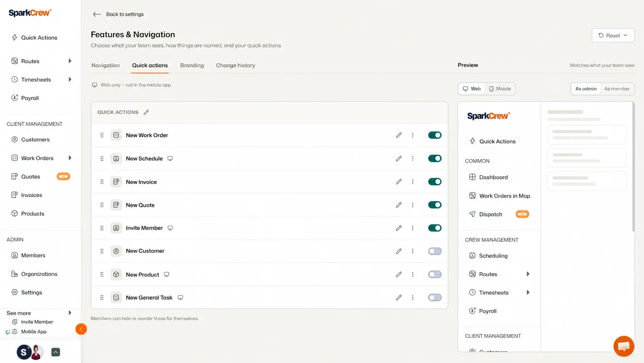This screenshot has width=644, height=363.
Task: Open the Change history tab
Action: [x=235, y=65]
